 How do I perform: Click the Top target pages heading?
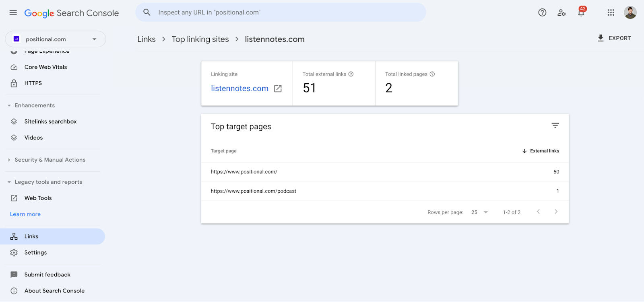click(x=241, y=127)
